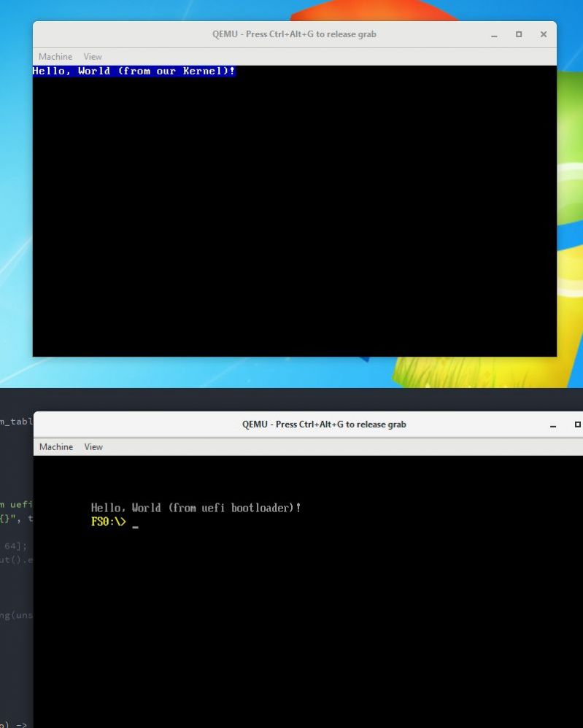Click the highlighted 'Hello, World (from our Kernel)!' text
The image size is (583, 728).
point(134,71)
